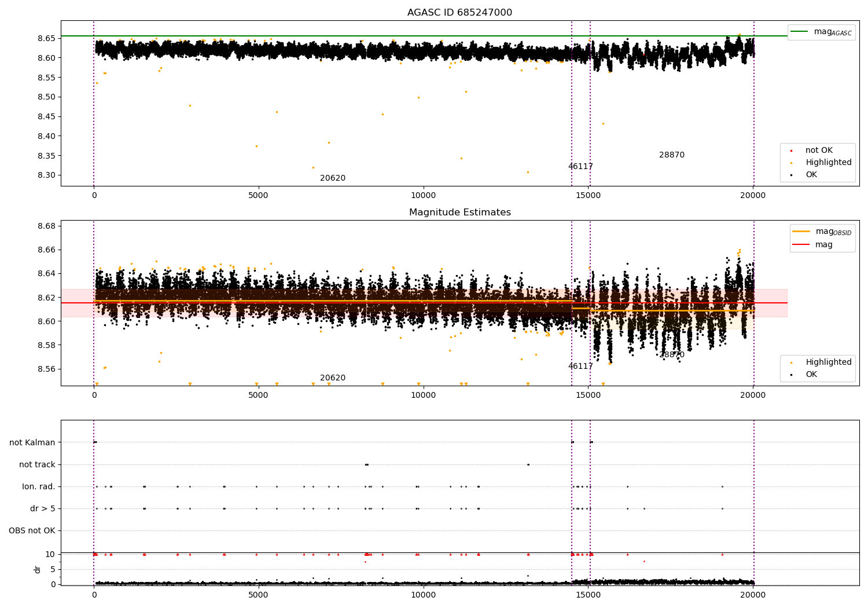Screen dimensions: 868x608
Task: Click the 'dr' y-axis label
Action: pyautogui.click(x=38, y=569)
